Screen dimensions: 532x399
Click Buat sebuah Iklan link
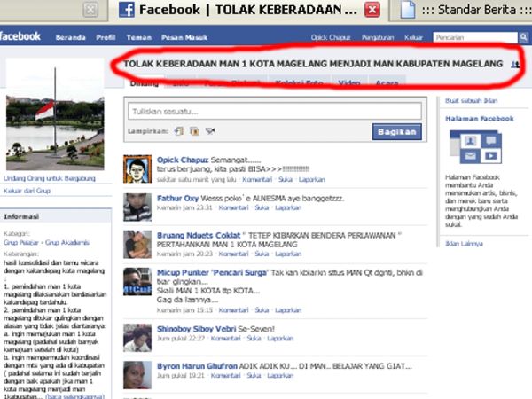pos(472,101)
